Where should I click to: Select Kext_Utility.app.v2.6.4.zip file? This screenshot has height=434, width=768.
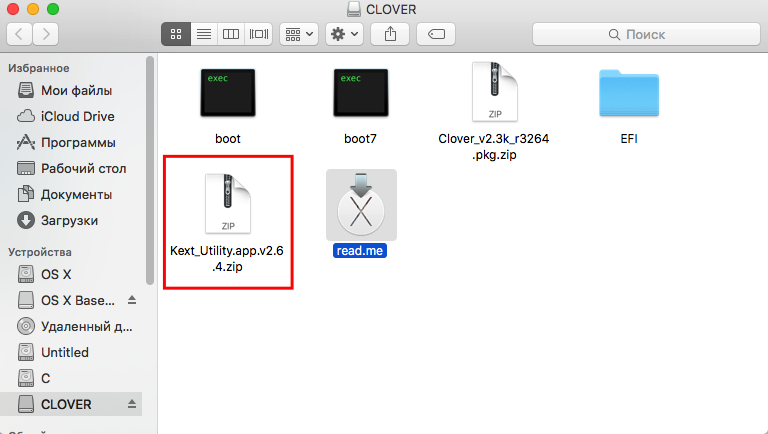tap(227, 223)
